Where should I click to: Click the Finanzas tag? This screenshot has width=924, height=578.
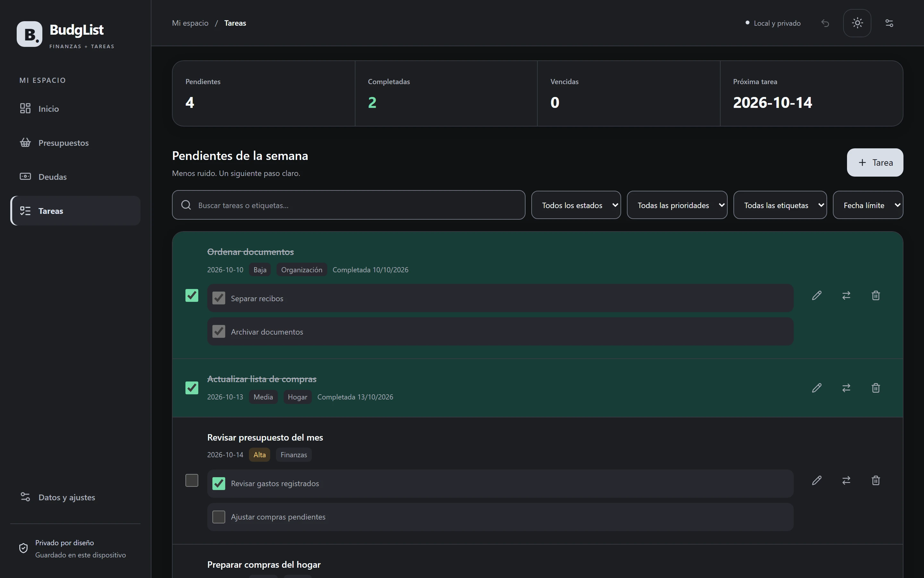[x=294, y=455]
